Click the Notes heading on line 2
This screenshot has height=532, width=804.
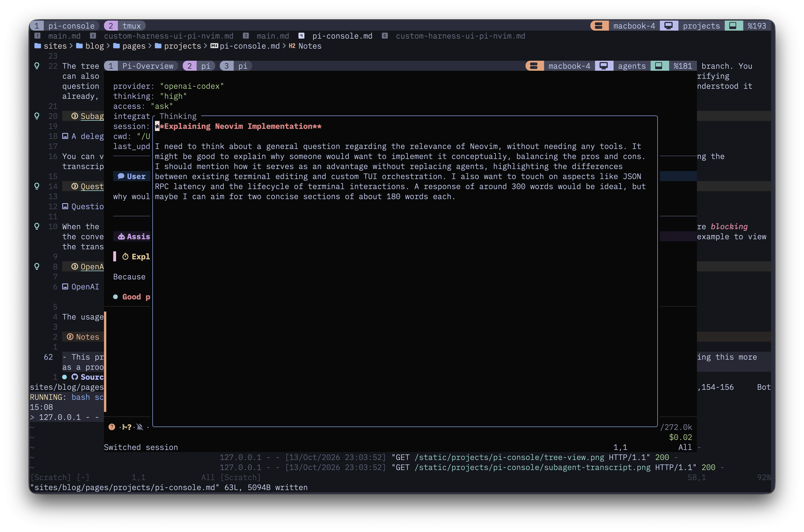(83, 337)
